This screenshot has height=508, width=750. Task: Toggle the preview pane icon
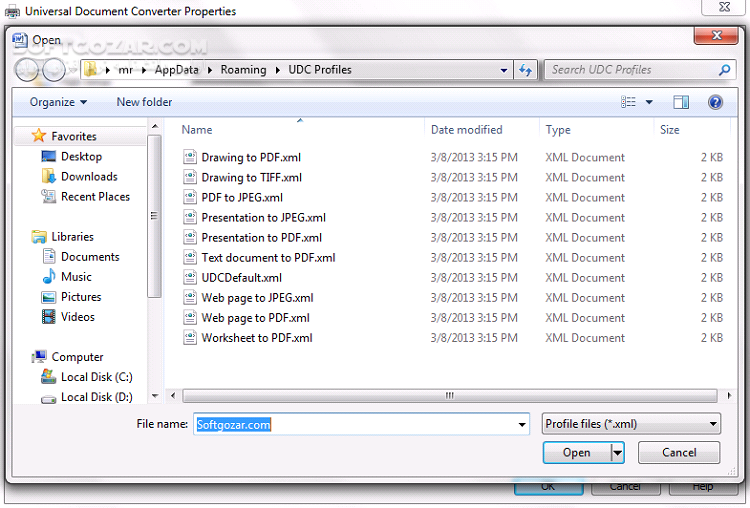681,102
